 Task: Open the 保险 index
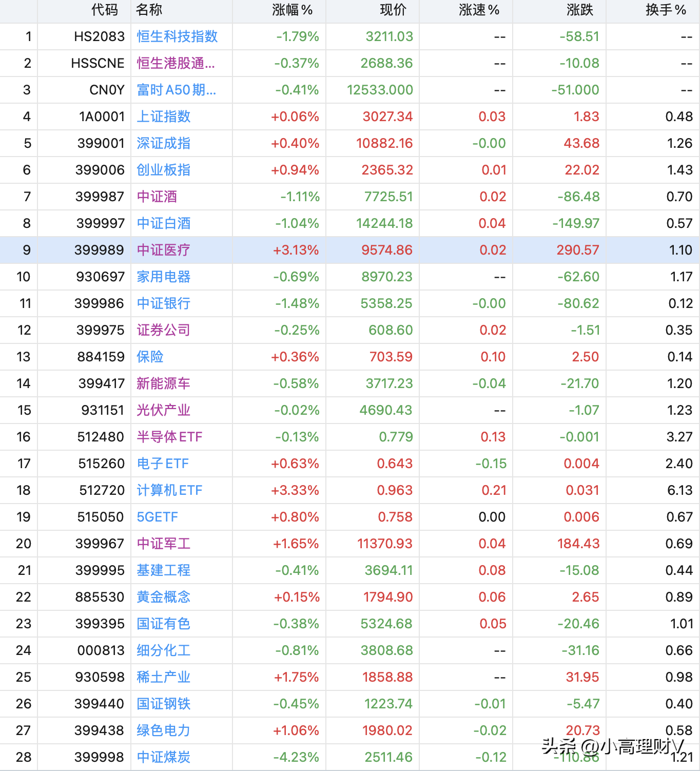[x=150, y=357]
